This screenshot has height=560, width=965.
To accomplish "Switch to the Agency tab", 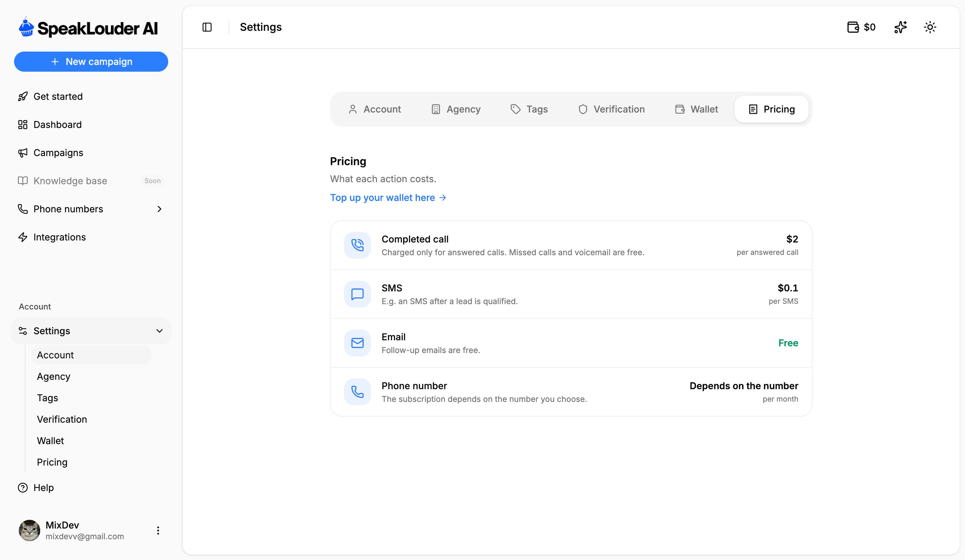I will click(x=456, y=110).
